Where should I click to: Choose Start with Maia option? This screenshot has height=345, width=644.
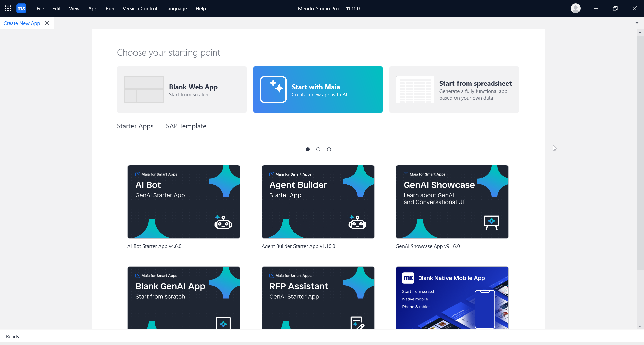(318, 90)
